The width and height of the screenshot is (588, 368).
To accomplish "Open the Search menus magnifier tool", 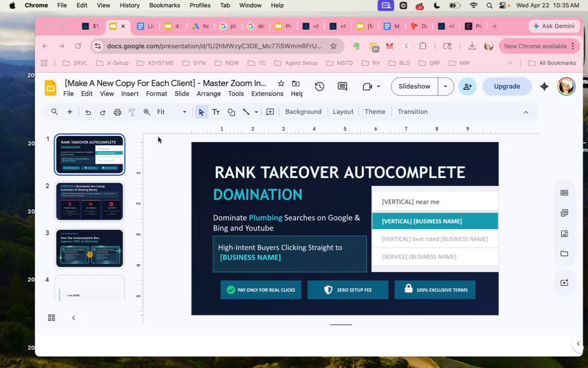I will (55, 112).
